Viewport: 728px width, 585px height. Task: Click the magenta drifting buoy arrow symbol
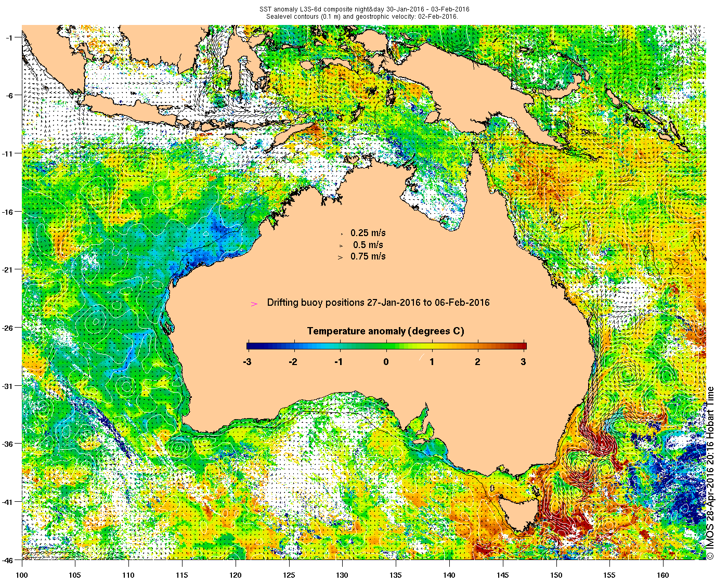click(x=254, y=304)
